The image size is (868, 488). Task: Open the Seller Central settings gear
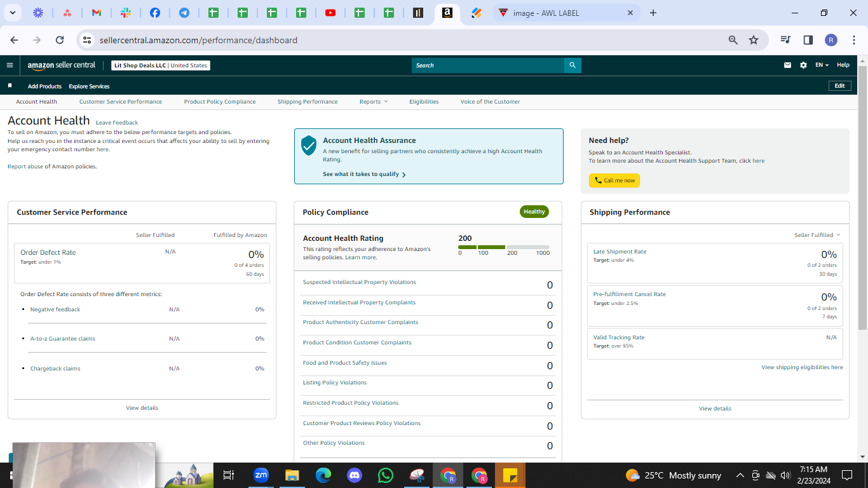[x=803, y=65]
